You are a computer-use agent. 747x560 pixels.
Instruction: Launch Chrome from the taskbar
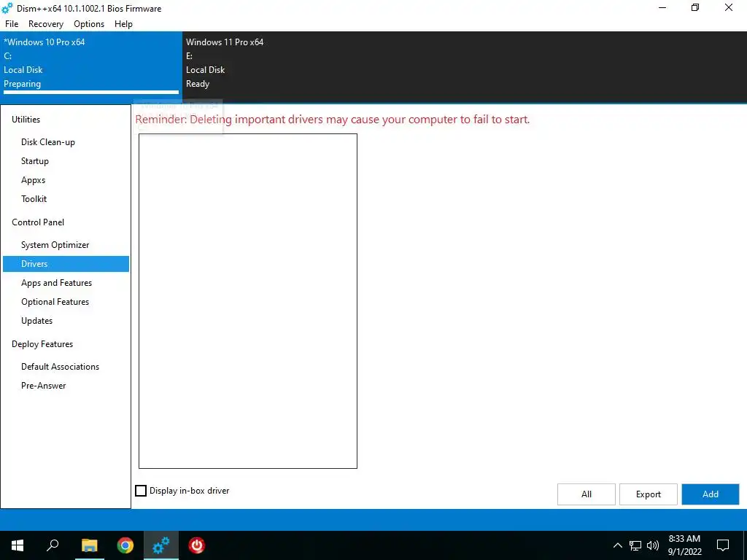[125, 545]
